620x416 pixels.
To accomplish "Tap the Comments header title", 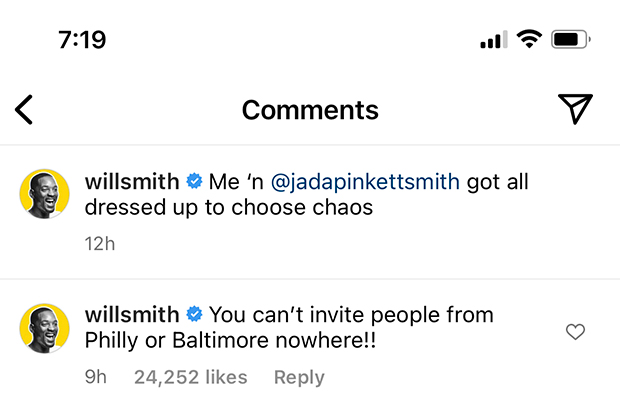I will pyautogui.click(x=310, y=110).
